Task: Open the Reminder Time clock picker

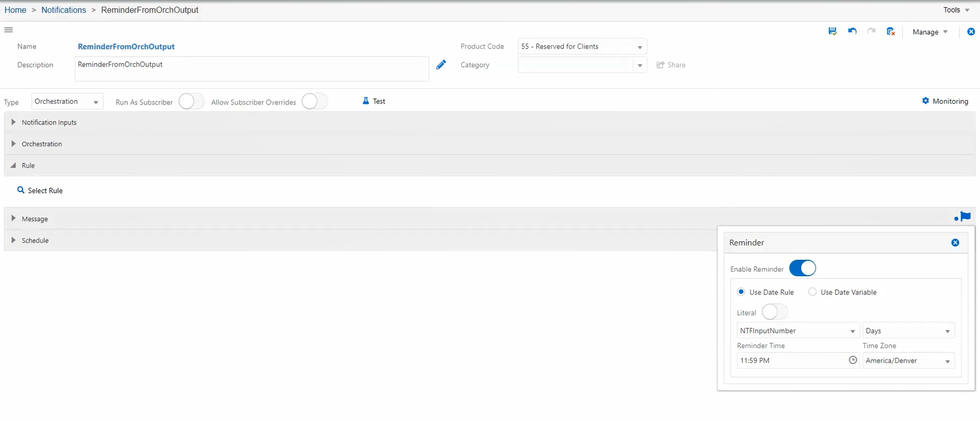Action: click(x=853, y=360)
